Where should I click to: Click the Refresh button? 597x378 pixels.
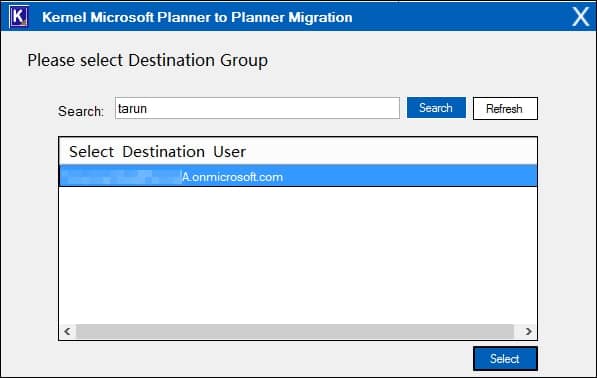pos(505,108)
